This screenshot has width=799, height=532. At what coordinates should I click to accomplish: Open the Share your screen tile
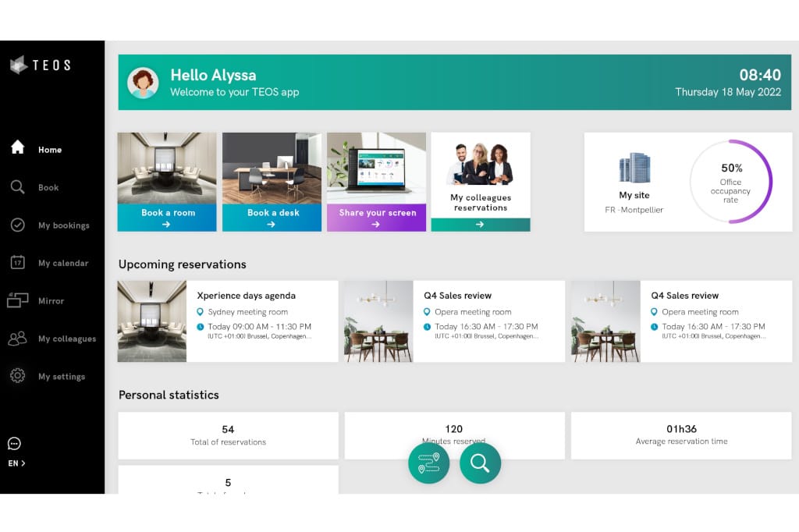point(376,182)
